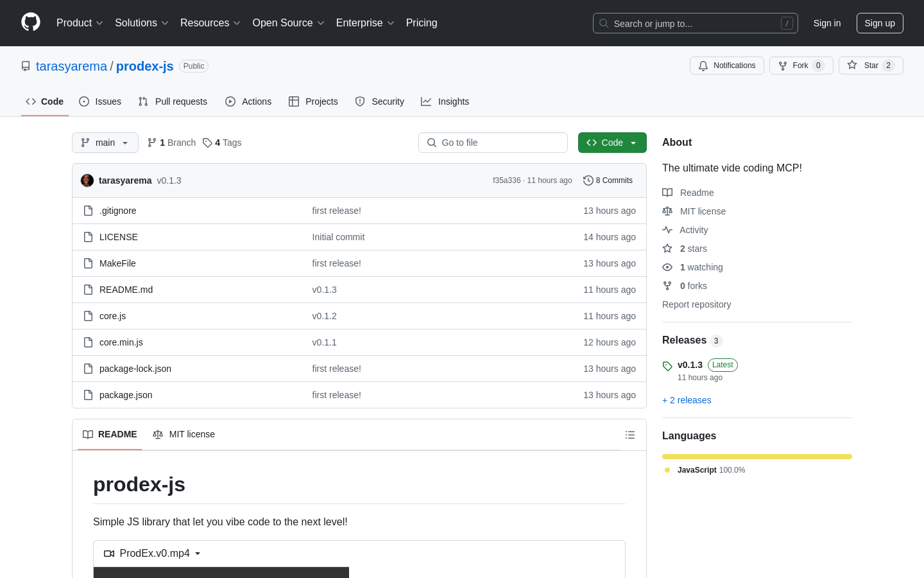Expand the Product menu in header
This screenshot has height=578, width=924.
coord(80,23)
